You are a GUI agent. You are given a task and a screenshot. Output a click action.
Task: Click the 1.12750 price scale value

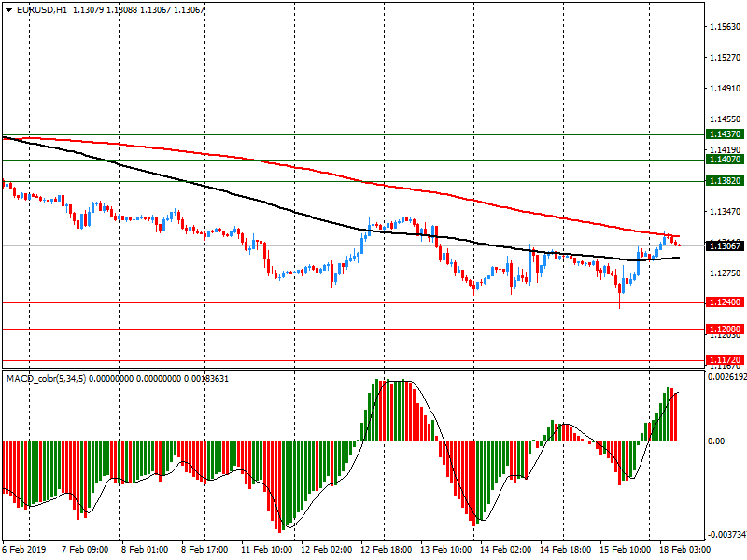pos(726,273)
